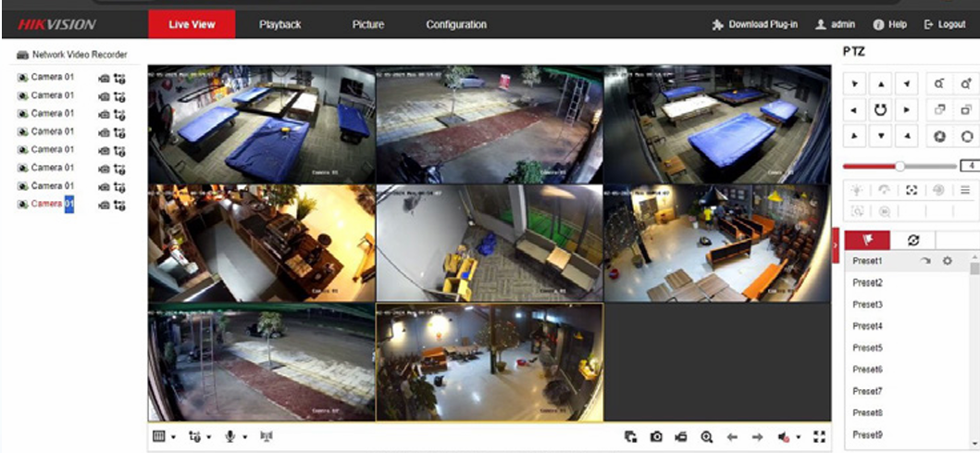Collapse the PTZ panel using red side arrow
Screen dimensions: 980x453
(x=836, y=245)
